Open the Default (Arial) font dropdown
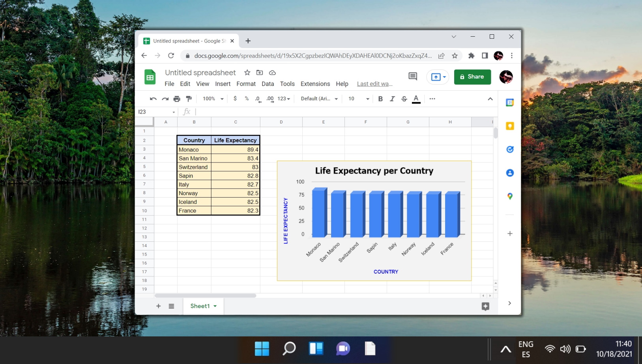The height and width of the screenshot is (364, 642). coord(319,99)
